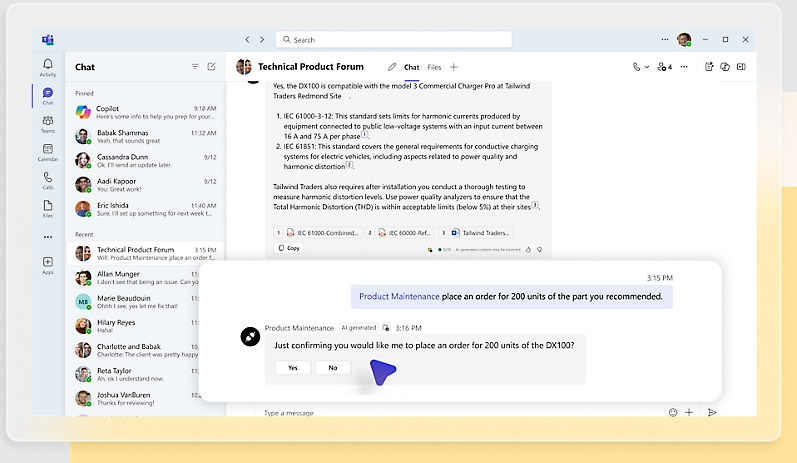Switch to the Files tab
Screen dimensions: 797x463
pos(434,67)
